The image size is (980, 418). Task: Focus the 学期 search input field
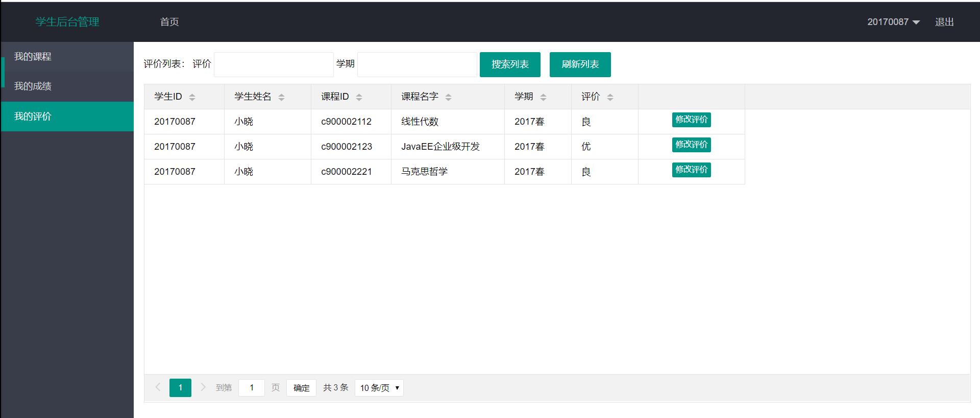pyautogui.click(x=417, y=64)
